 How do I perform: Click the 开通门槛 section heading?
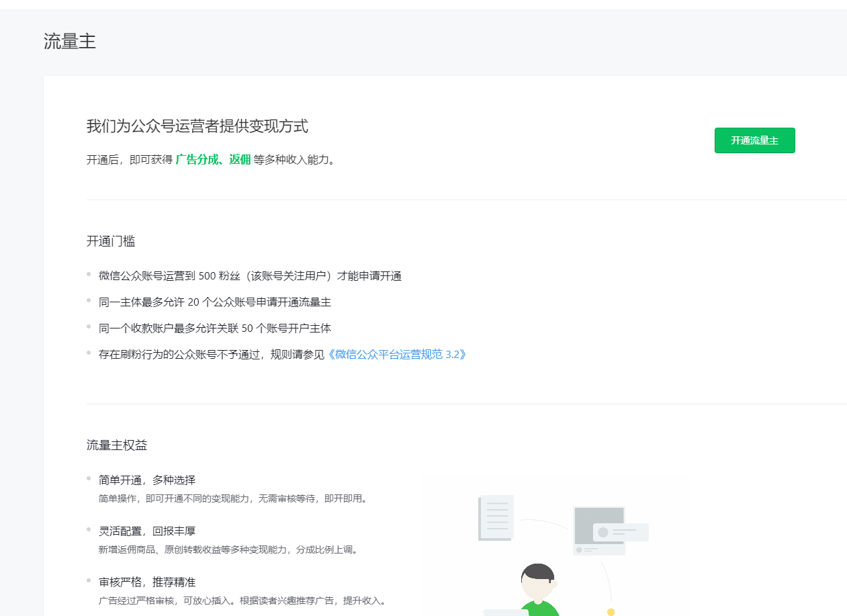click(111, 241)
